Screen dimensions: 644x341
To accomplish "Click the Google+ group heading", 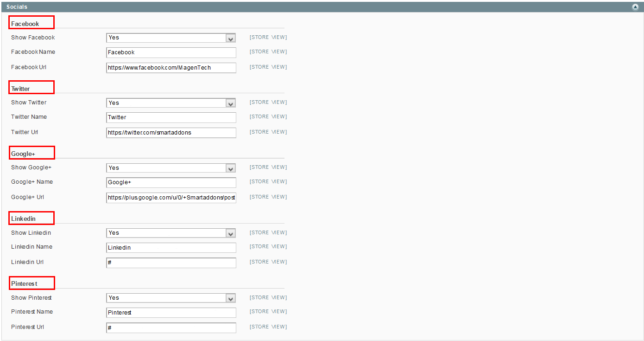I will [x=23, y=154].
